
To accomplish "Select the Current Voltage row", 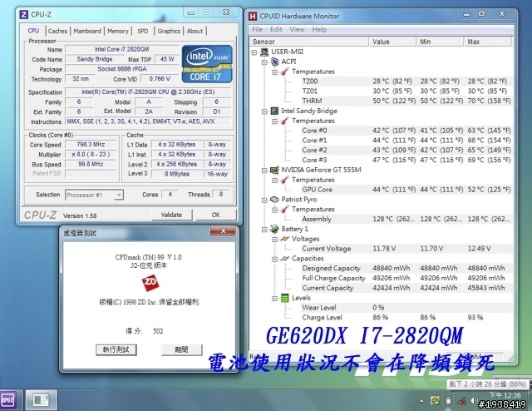I will [406, 249].
